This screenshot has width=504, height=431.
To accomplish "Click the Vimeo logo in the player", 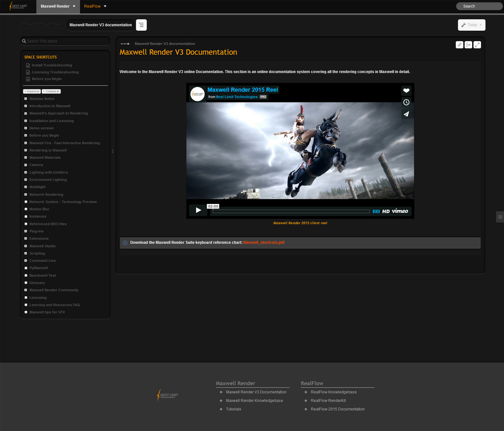I will [400, 211].
